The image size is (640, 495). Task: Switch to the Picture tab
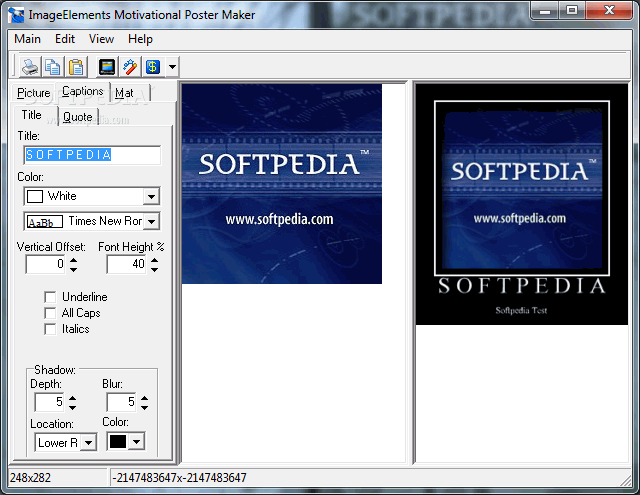[33, 93]
